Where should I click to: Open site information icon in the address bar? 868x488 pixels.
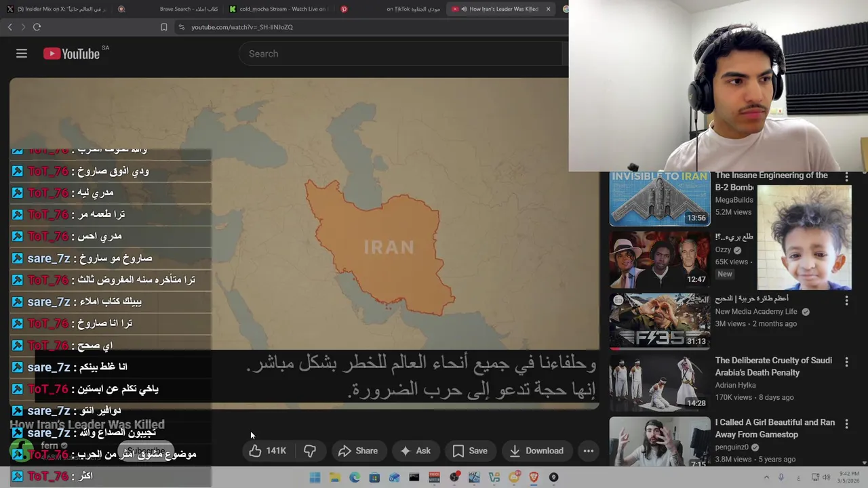(181, 27)
